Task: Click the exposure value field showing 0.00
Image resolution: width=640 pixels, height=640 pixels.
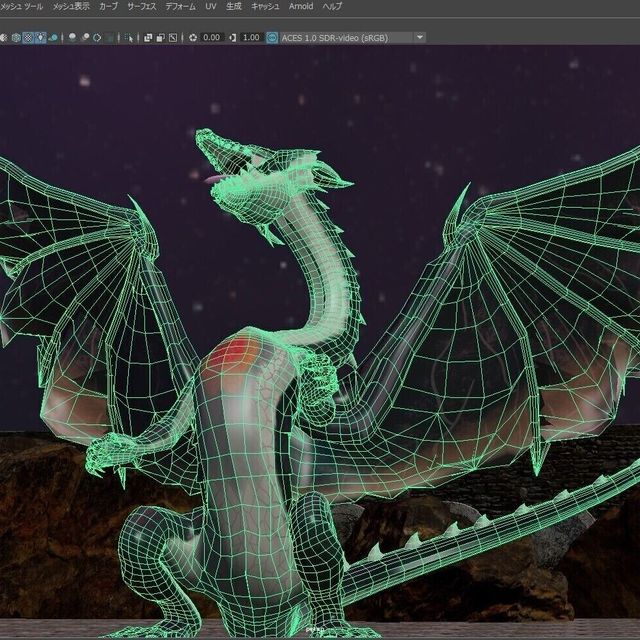Action: [212, 37]
